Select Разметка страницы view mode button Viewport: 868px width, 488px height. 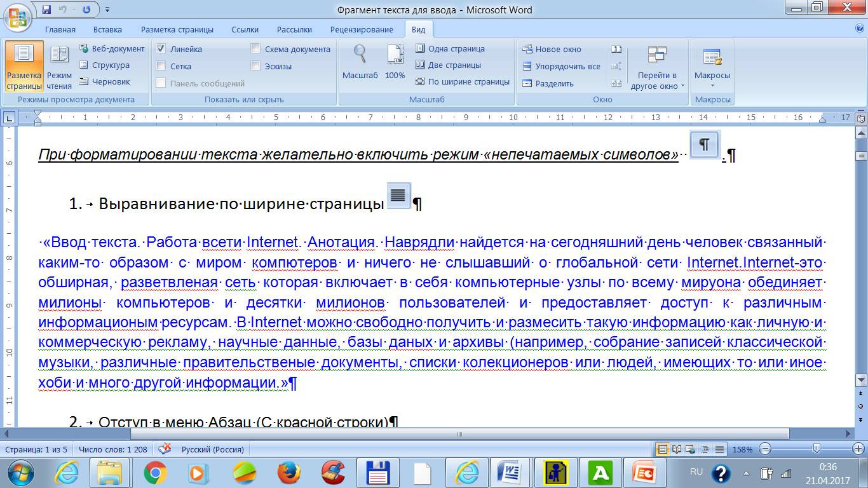click(24, 67)
